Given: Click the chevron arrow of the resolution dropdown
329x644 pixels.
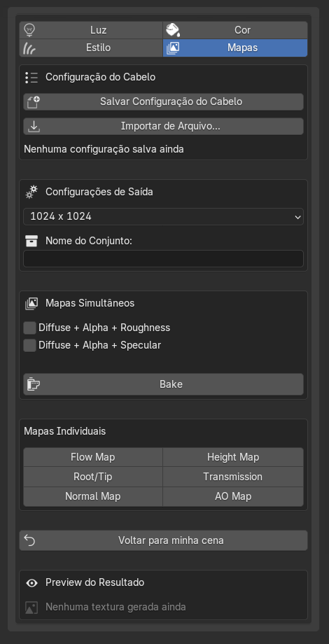Looking at the screenshot, I should click(x=297, y=217).
